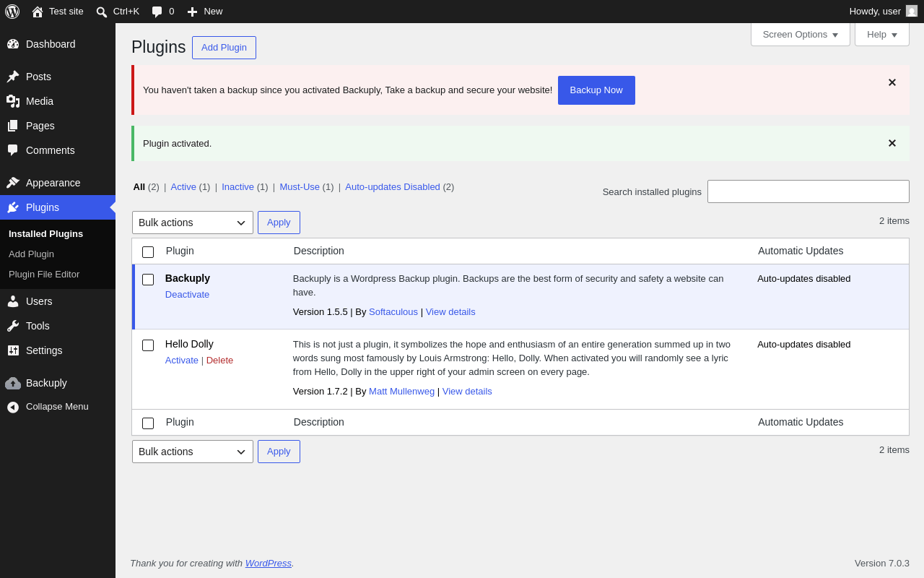Click the WordPress logo icon

point(12,12)
